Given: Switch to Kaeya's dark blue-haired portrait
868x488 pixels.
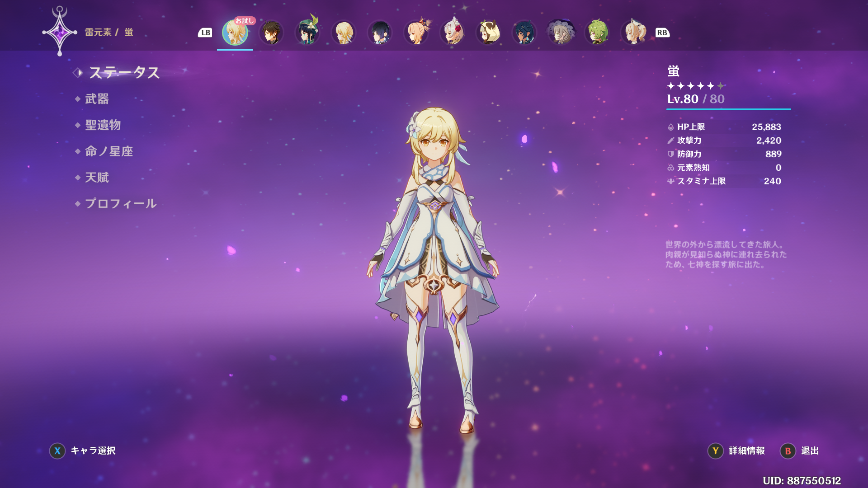Looking at the screenshot, I should pos(524,33).
